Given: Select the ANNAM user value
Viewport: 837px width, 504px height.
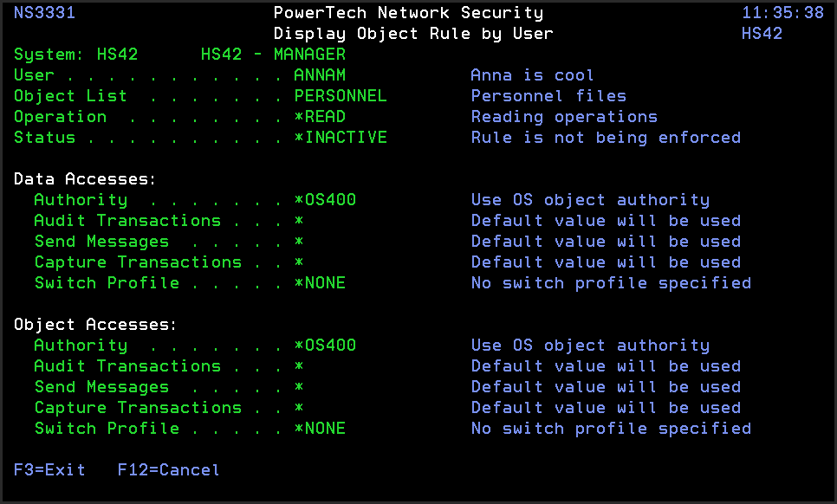Looking at the screenshot, I should coord(320,75).
